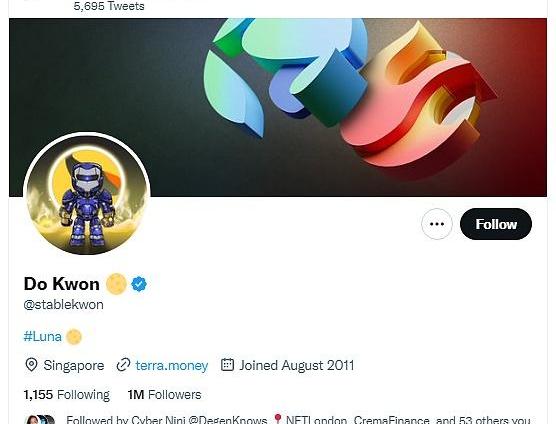This screenshot has height=424, width=556.
Task: Click the chain link icon
Action: tap(123, 365)
